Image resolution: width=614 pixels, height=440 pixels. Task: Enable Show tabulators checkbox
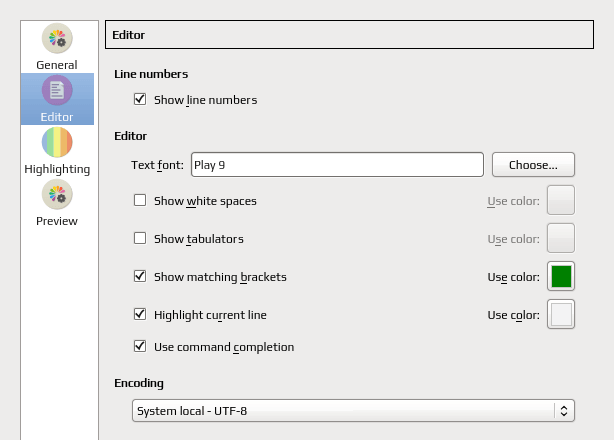140,238
